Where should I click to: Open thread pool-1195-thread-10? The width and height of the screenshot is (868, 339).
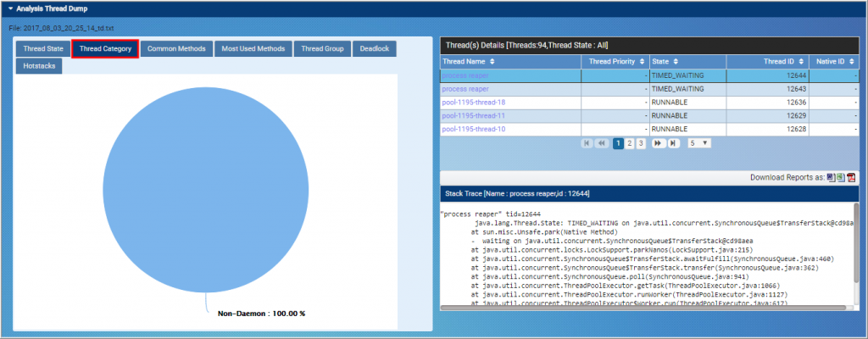click(473, 129)
